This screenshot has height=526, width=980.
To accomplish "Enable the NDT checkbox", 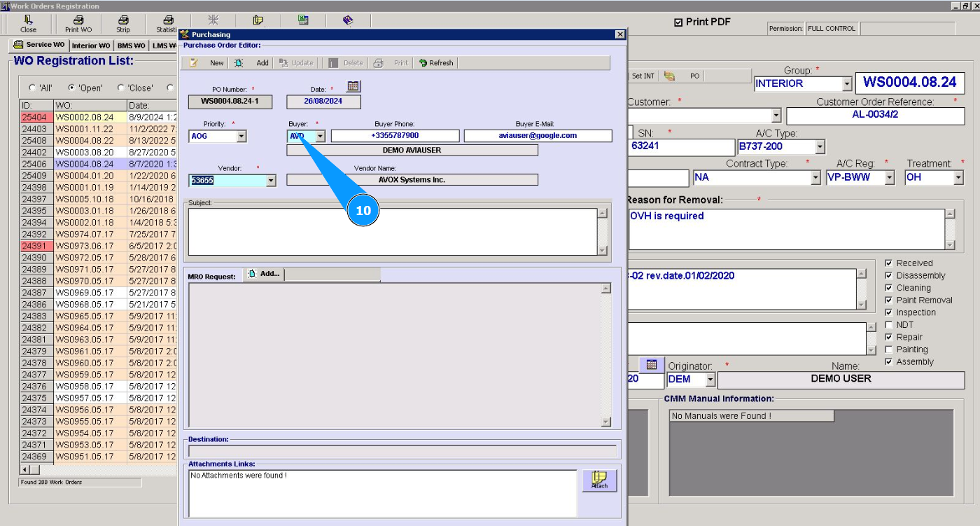I will click(888, 325).
